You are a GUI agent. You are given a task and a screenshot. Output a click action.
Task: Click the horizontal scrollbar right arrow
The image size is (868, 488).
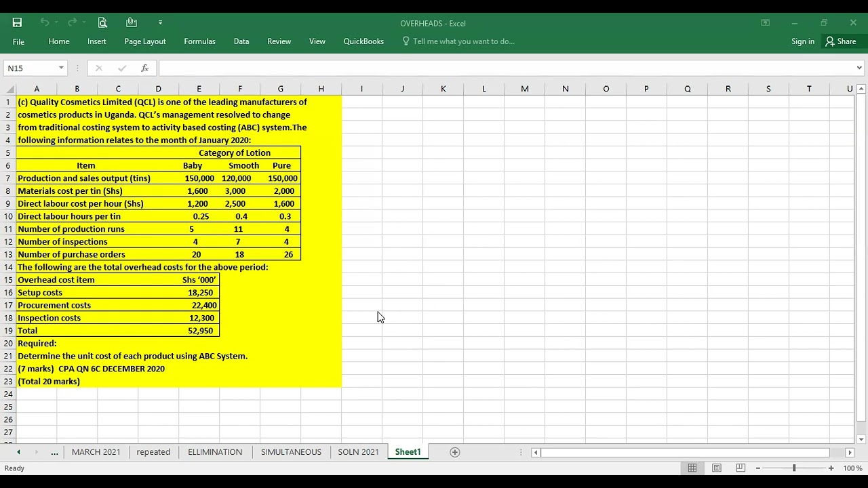click(x=850, y=452)
